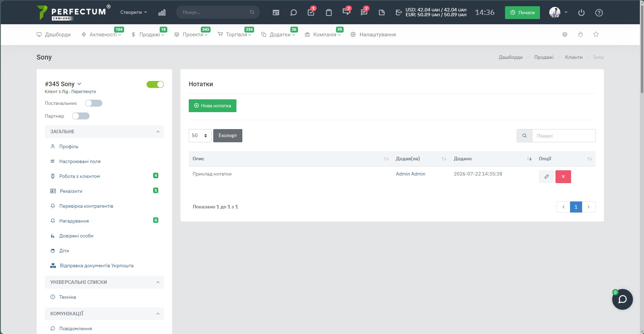Image resolution: width=644 pixels, height=334 pixels.
Task: Open the Дашборди menu
Action: point(54,35)
